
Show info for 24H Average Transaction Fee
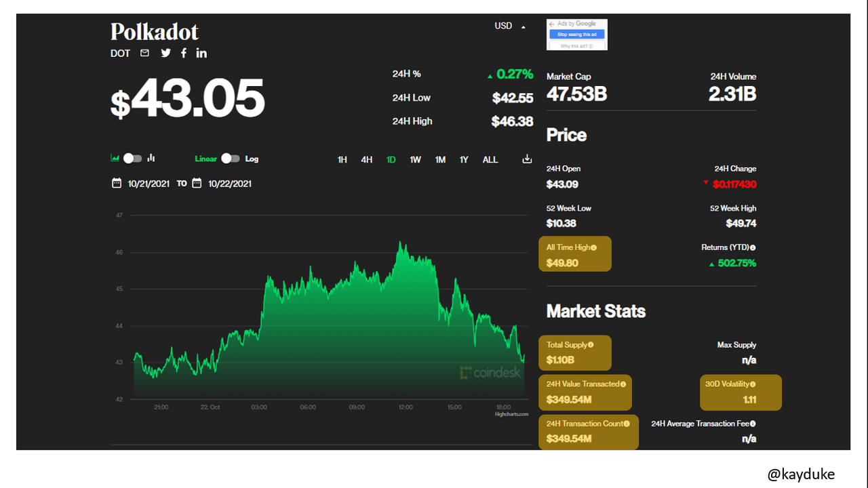tap(753, 424)
